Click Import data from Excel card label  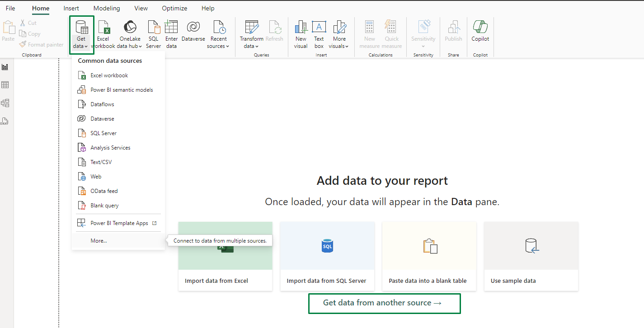tap(216, 281)
